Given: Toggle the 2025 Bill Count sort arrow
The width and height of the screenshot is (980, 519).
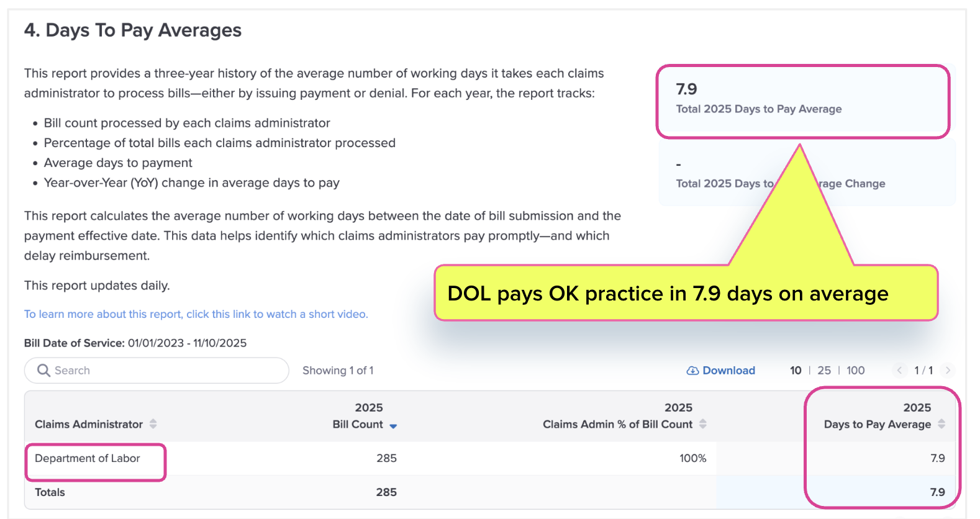Looking at the screenshot, I should [x=393, y=425].
